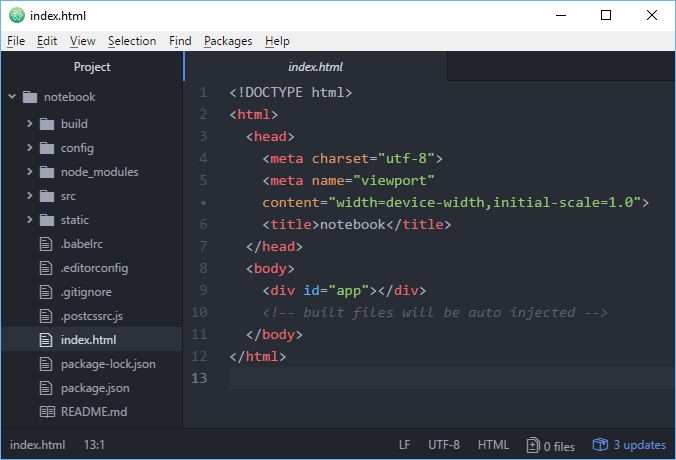This screenshot has width=676, height=460.
Task: Switch to the index.html editor tab
Action: pyautogui.click(x=315, y=67)
